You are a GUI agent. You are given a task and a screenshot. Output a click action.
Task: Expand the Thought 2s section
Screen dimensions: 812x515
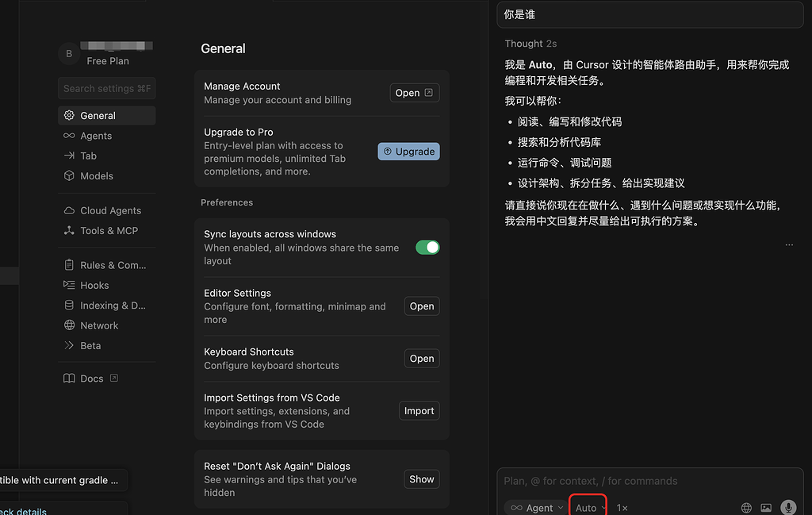tap(530, 44)
